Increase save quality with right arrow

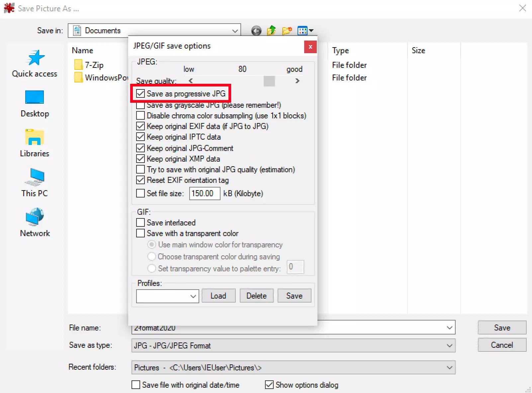297,81
